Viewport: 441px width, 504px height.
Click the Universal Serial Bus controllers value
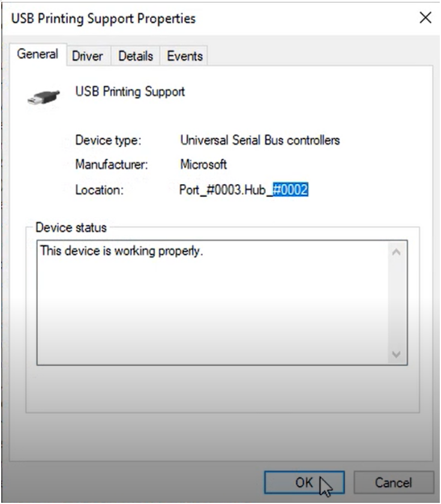(x=260, y=140)
